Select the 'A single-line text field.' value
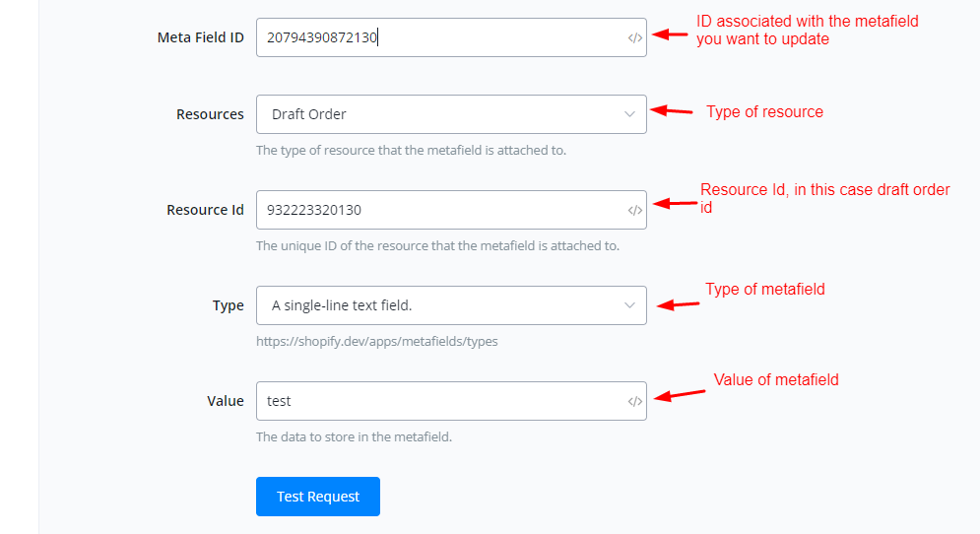This screenshot has height=534, width=980. pyautogui.click(x=342, y=305)
